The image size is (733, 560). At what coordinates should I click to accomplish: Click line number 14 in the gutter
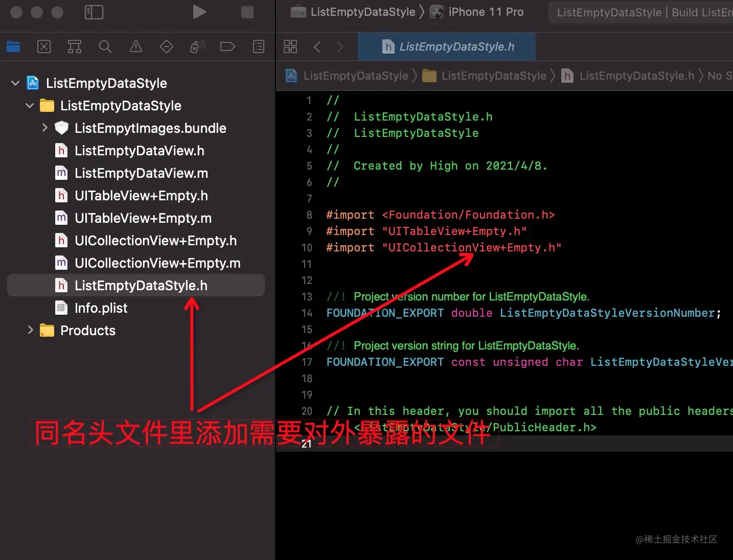click(x=307, y=313)
